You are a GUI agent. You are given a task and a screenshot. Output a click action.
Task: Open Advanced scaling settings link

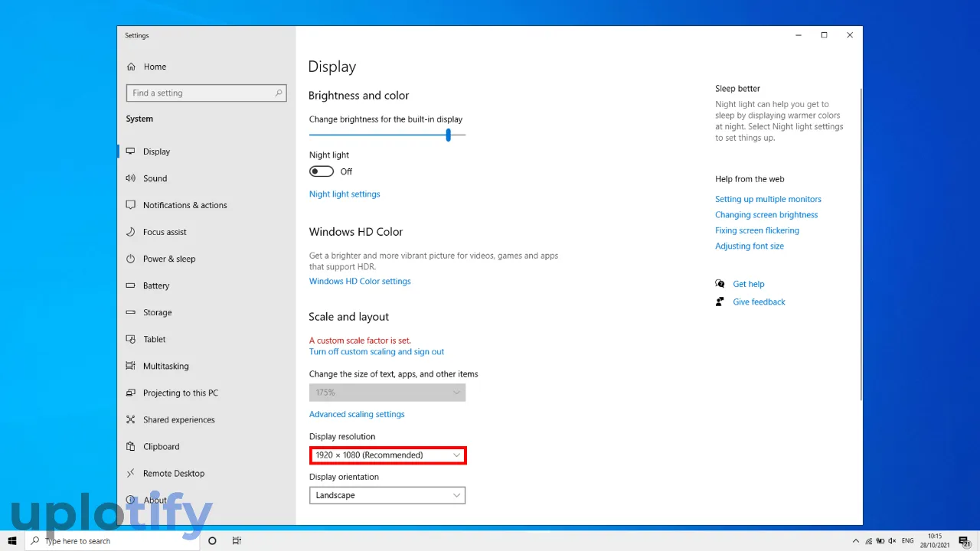click(x=357, y=414)
